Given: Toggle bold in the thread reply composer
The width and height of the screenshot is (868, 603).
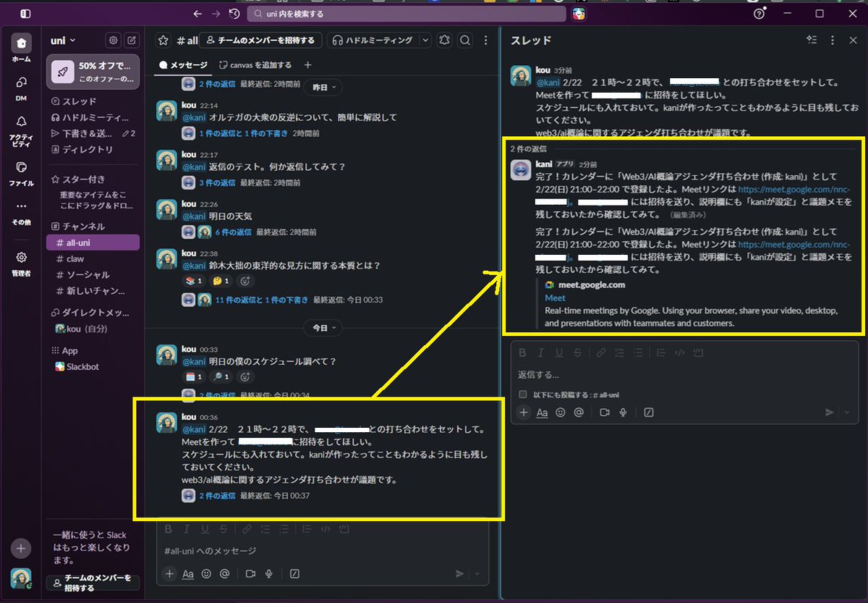Looking at the screenshot, I should [522, 353].
